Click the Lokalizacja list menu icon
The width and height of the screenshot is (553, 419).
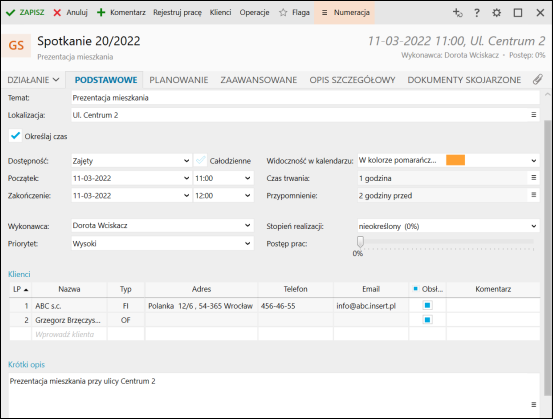(534, 115)
